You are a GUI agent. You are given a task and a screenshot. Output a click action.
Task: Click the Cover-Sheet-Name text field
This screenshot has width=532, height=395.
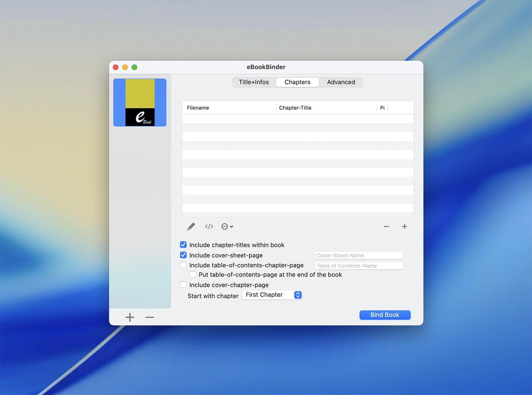(x=359, y=255)
